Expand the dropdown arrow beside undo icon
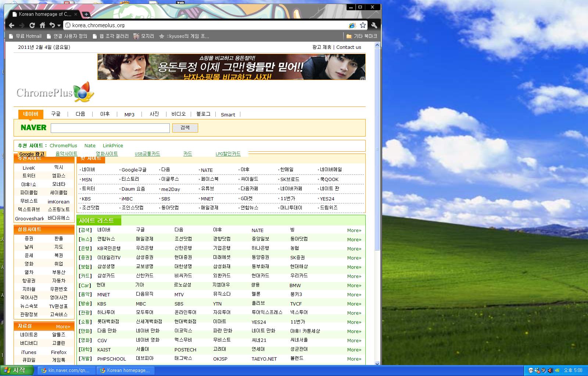This screenshot has width=588, height=376. [59, 26]
